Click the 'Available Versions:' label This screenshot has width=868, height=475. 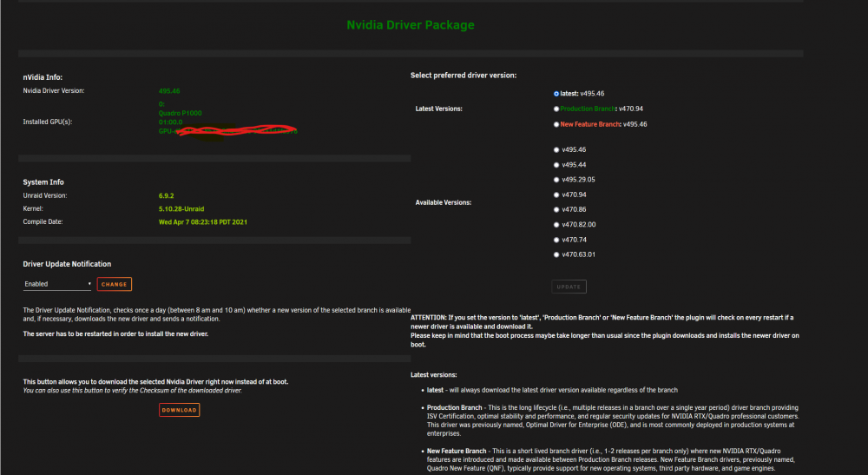point(444,202)
